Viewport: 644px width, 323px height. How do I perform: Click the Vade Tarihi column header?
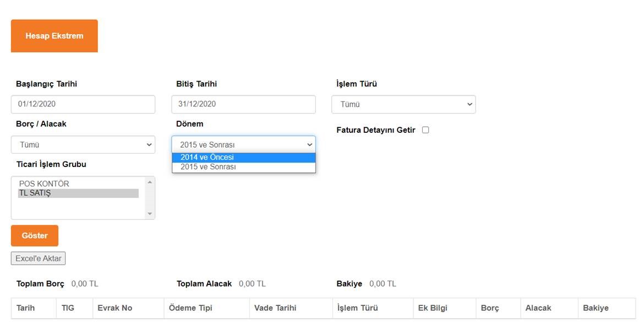click(275, 308)
